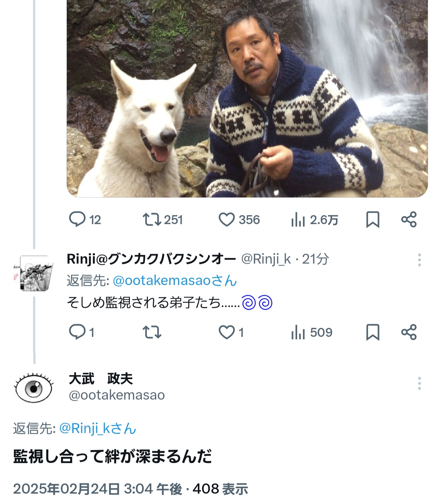This screenshot has width=441, height=504.
Task: View analytics showing 509 views
Action: tap(312, 332)
